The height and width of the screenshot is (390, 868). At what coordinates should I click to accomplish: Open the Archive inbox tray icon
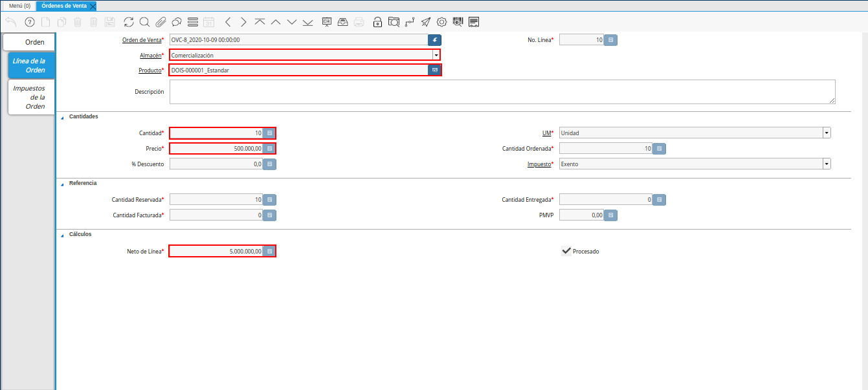(x=342, y=22)
